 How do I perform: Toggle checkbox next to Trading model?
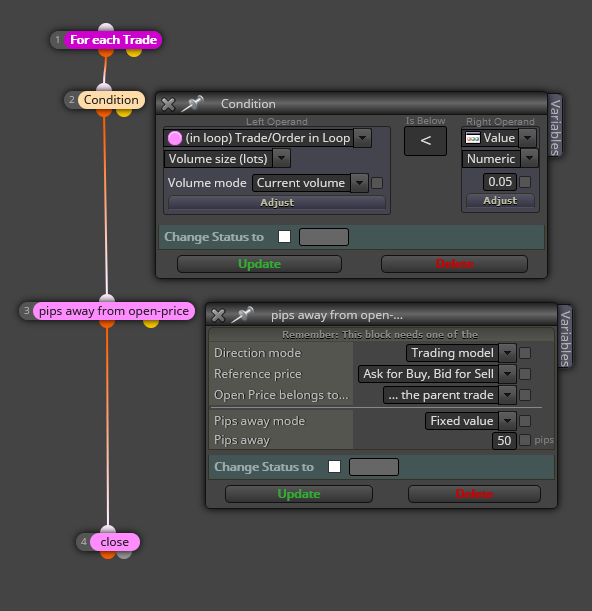pyautogui.click(x=525, y=353)
